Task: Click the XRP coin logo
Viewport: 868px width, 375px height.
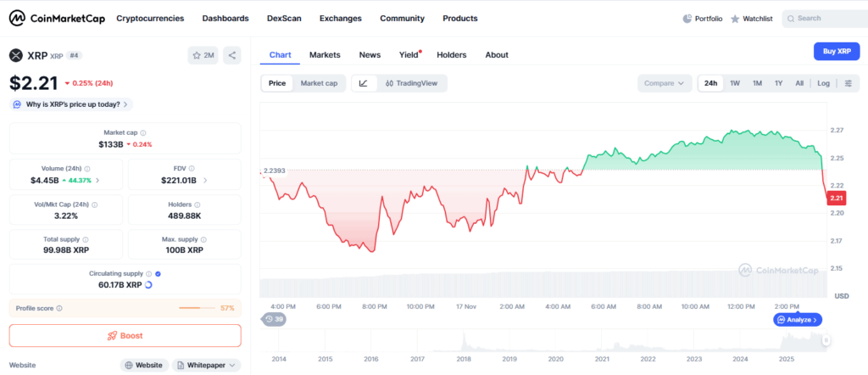Action: point(15,55)
